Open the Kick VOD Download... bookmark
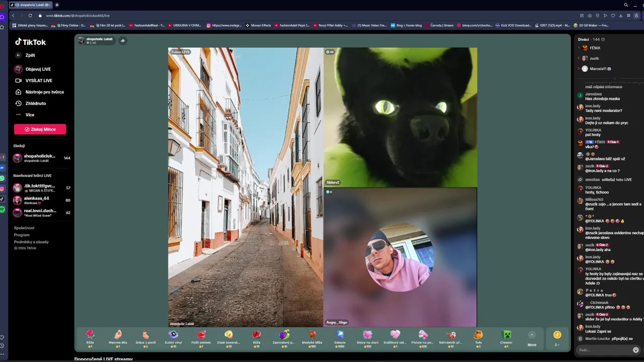This screenshot has height=362, width=644. coord(513,25)
